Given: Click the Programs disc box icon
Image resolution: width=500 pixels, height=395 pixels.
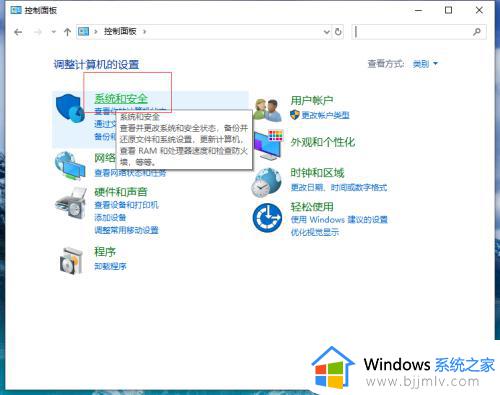Looking at the screenshot, I should [71, 260].
